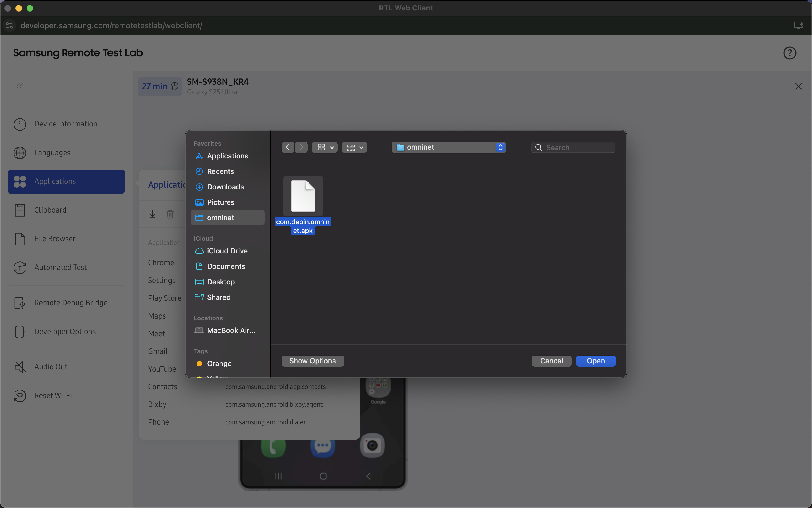Click the install app icon in address bar

798,25
